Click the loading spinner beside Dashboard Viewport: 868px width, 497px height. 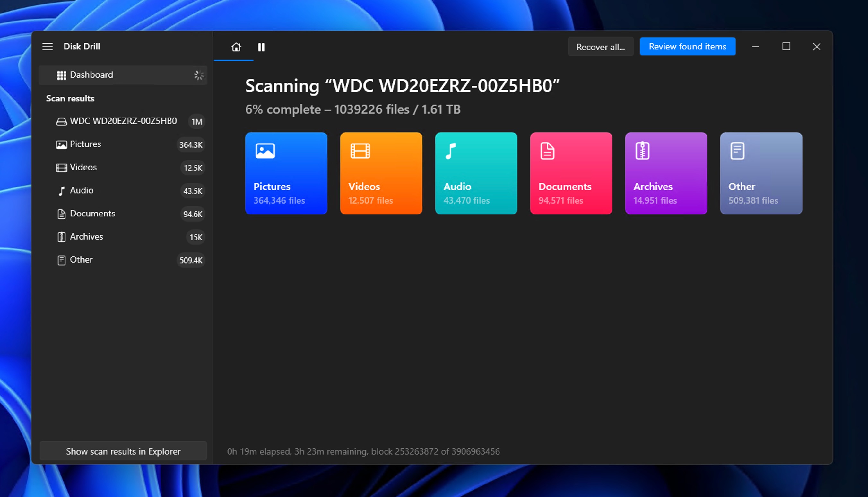tap(199, 75)
